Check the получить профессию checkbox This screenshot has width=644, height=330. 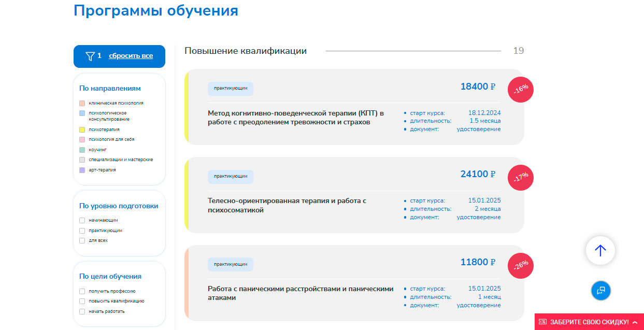82,291
